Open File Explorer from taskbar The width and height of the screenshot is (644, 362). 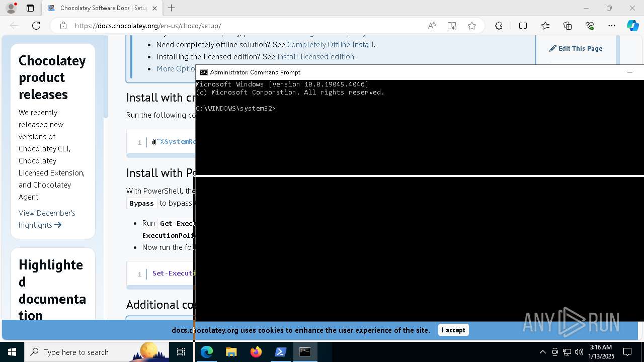[231, 352]
